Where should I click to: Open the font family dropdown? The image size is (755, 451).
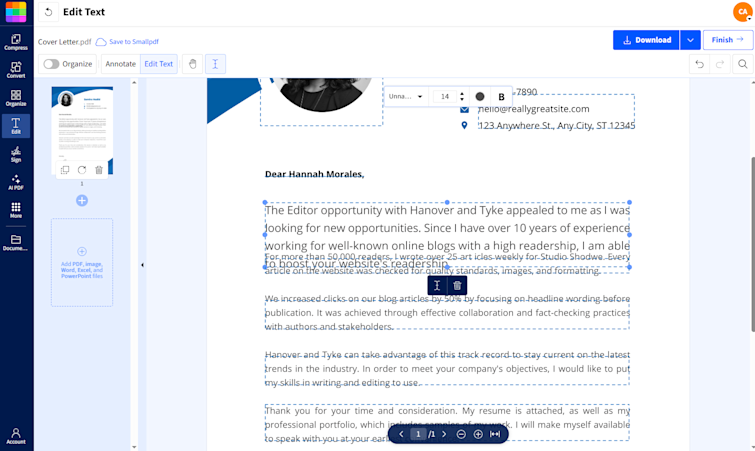(405, 97)
